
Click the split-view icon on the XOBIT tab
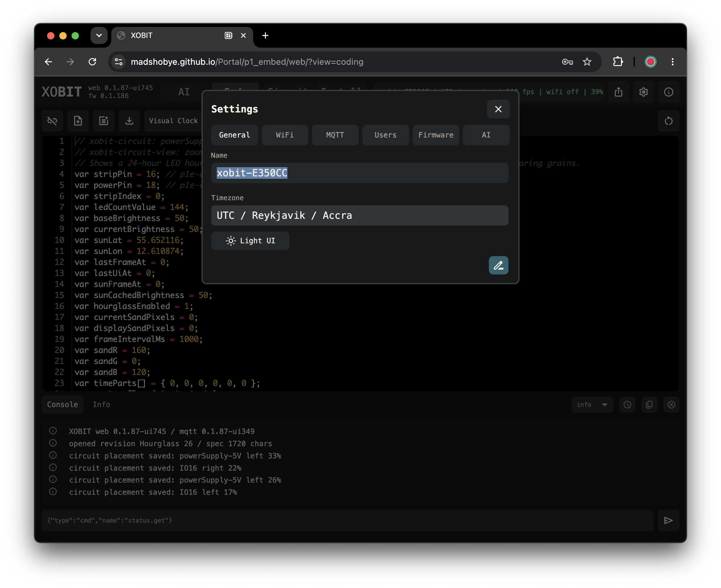(229, 35)
